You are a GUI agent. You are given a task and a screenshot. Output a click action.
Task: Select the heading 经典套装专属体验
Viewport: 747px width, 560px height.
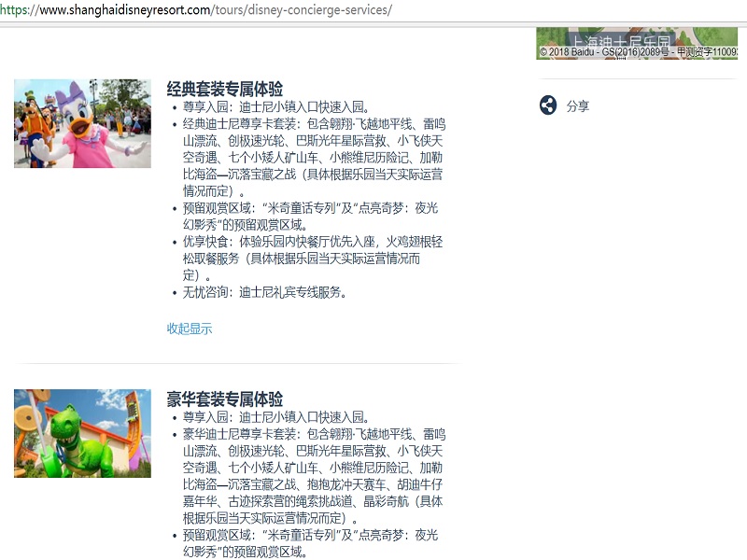point(224,89)
